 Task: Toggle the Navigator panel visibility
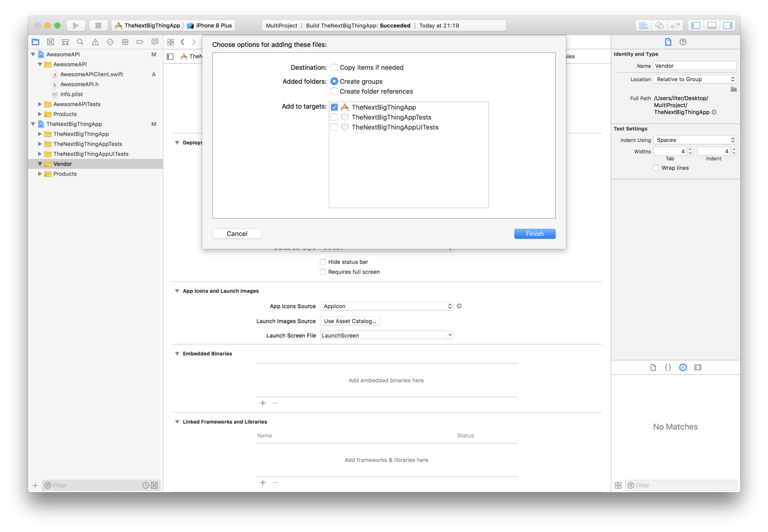[696, 25]
